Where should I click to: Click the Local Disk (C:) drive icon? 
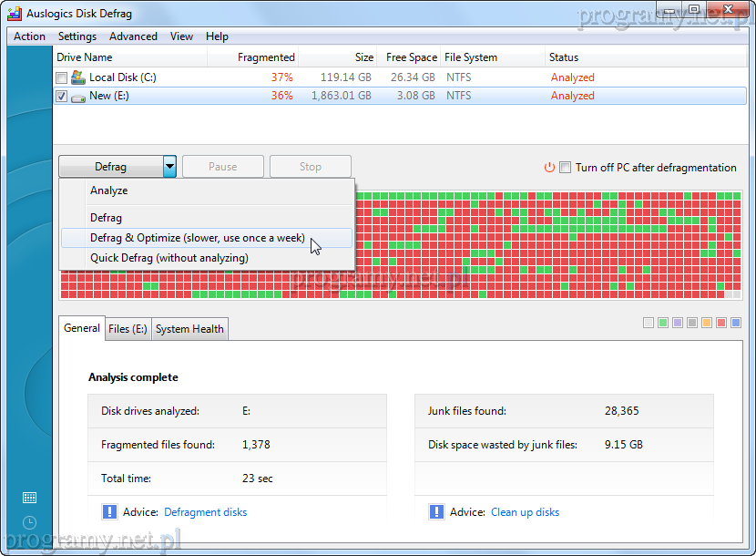pos(78,77)
